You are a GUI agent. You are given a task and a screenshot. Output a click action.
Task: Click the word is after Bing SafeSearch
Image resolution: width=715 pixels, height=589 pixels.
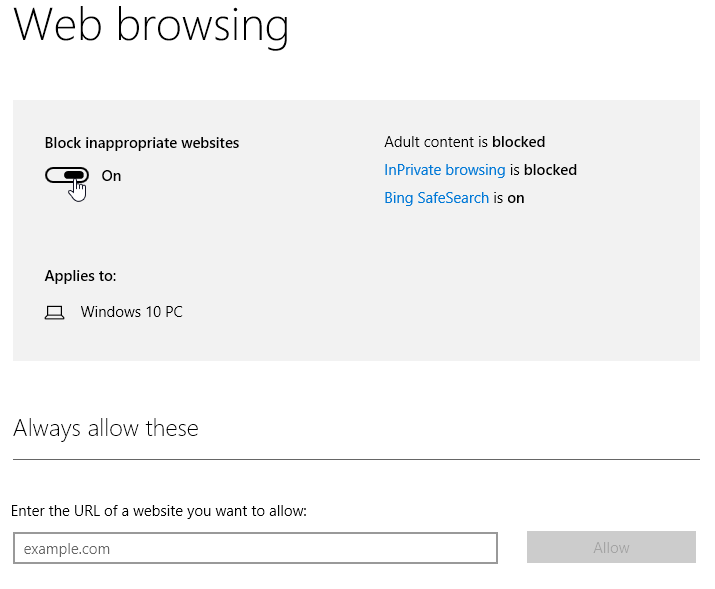pyautogui.click(x=498, y=198)
